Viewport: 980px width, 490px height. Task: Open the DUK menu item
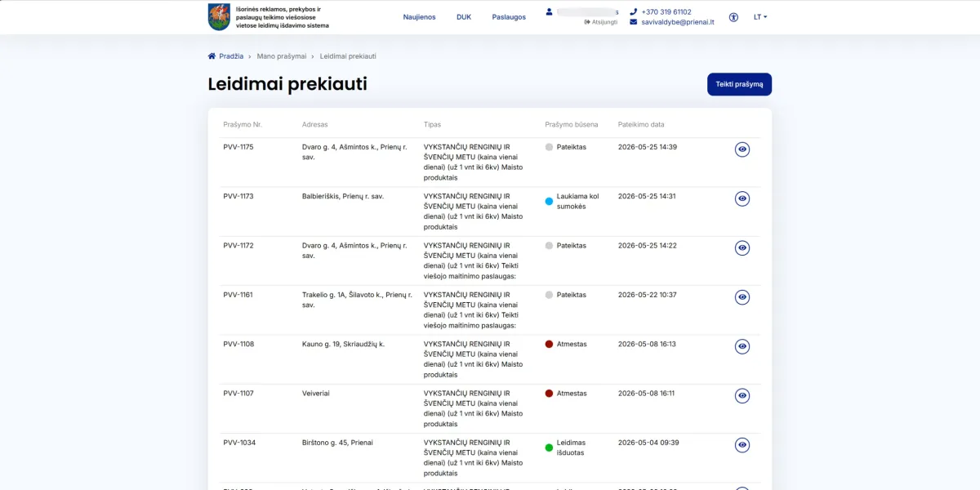click(464, 17)
